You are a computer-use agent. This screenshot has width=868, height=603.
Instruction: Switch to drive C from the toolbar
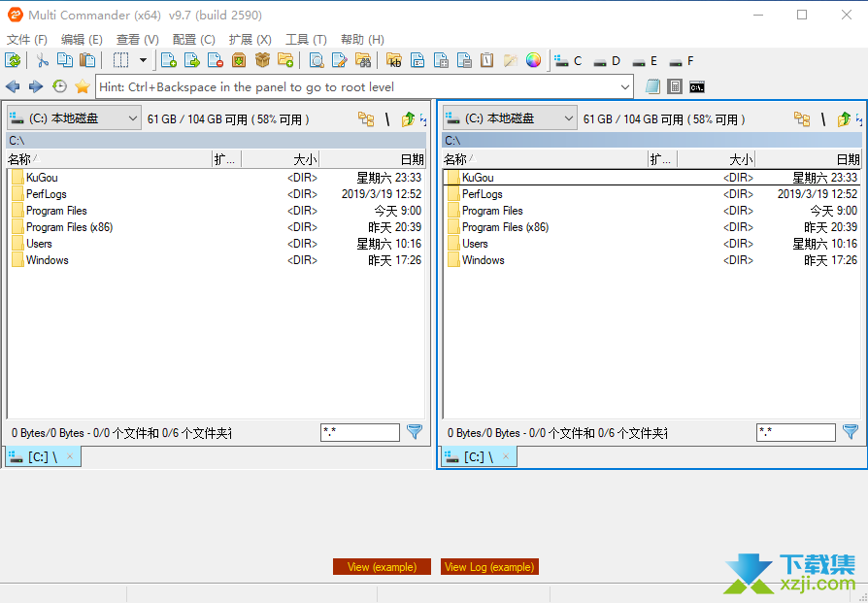(x=569, y=61)
